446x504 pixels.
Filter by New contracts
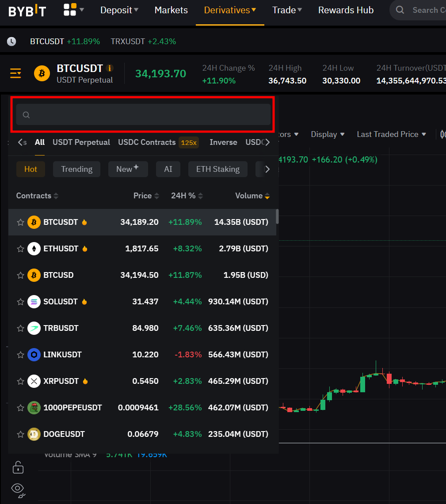pyautogui.click(x=128, y=169)
